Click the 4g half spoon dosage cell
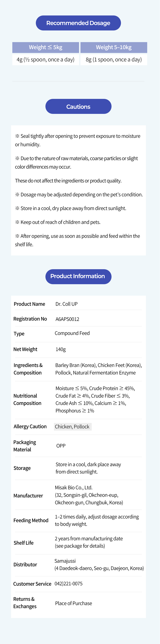 click(x=46, y=60)
